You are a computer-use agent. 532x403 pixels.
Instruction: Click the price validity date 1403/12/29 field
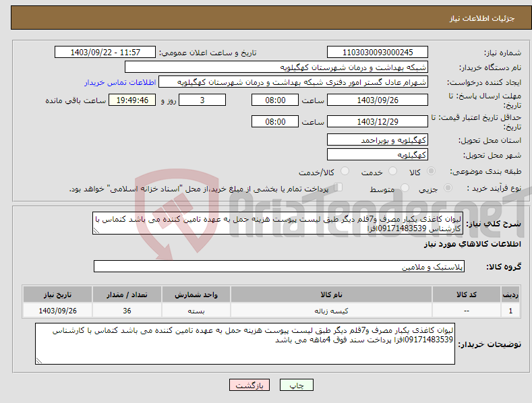pyautogui.click(x=378, y=121)
